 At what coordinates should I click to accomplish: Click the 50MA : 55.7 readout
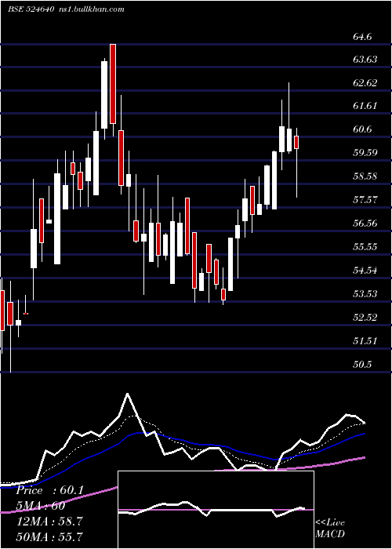click(49, 536)
